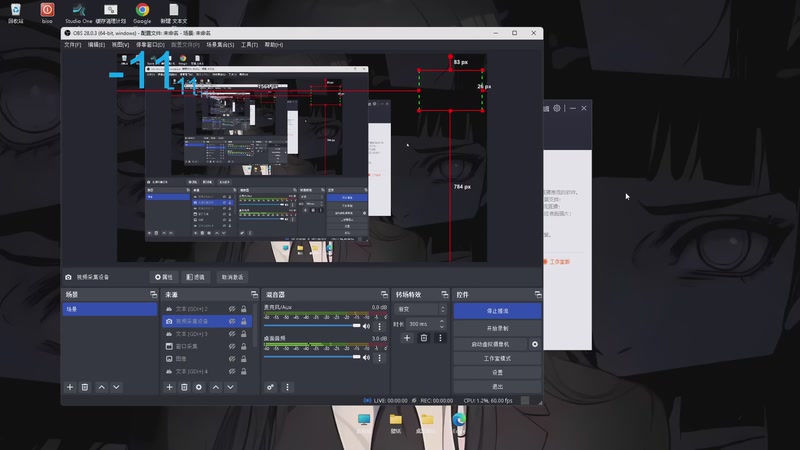This screenshot has width=800, height=450.
Task: Mute the 麦克风/Aux audio channel
Action: (366, 327)
